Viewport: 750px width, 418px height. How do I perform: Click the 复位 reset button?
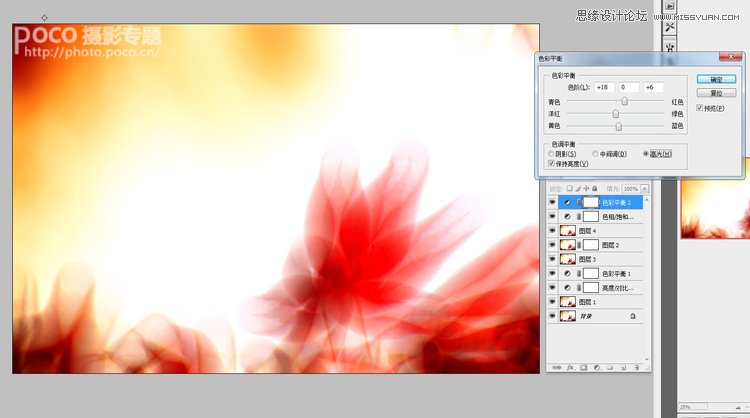point(715,93)
